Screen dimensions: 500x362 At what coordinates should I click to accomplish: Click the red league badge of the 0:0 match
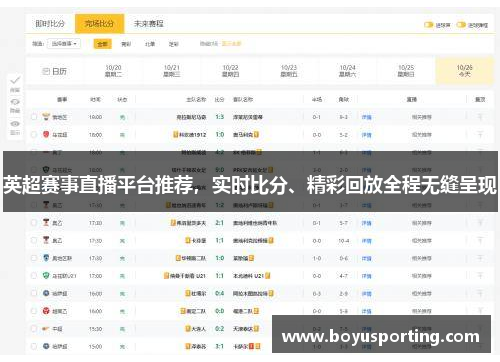pyautogui.click(x=46, y=311)
